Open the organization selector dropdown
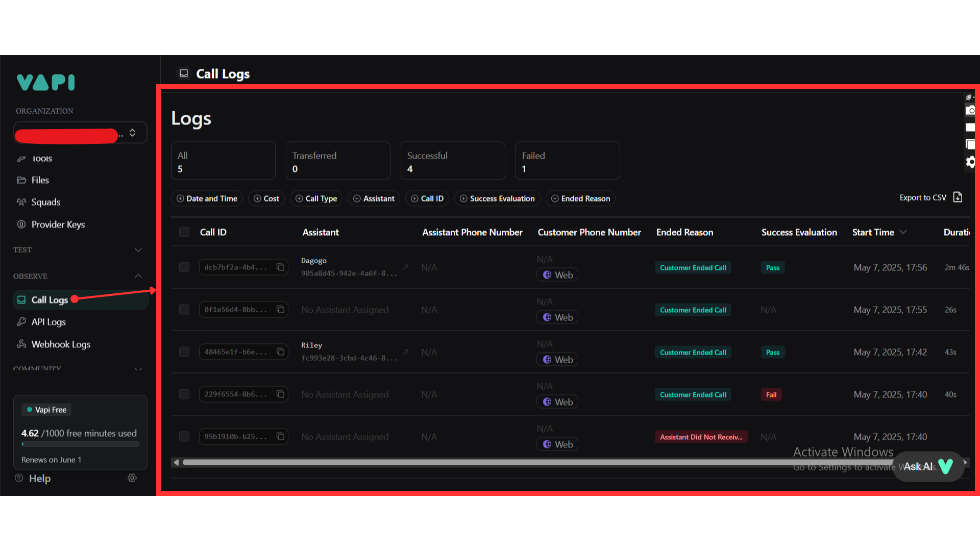The image size is (980, 551). point(132,133)
